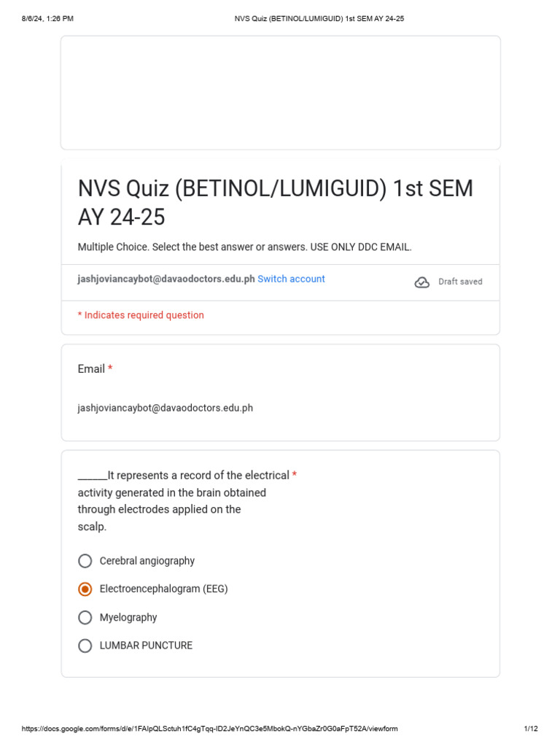Image resolution: width=560 pixels, height=747 pixels.
Task: Click the 8/6/24 print timestamp
Action: (47, 18)
